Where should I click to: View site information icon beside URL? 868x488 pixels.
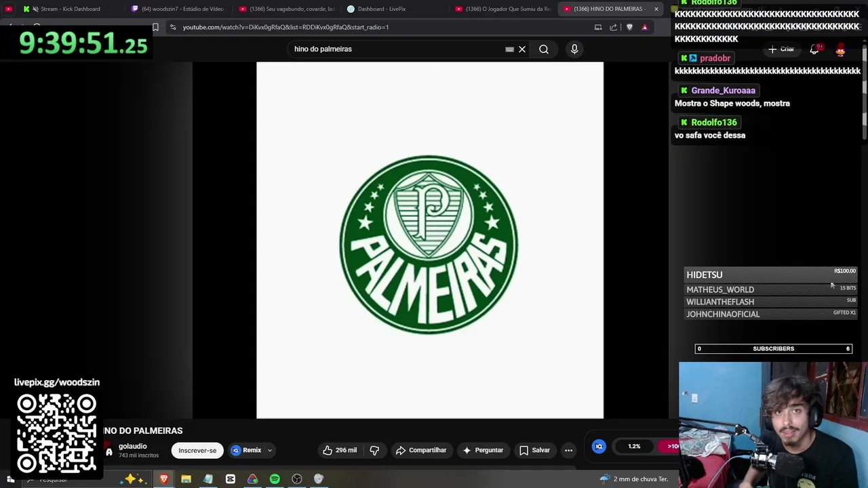click(x=173, y=27)
